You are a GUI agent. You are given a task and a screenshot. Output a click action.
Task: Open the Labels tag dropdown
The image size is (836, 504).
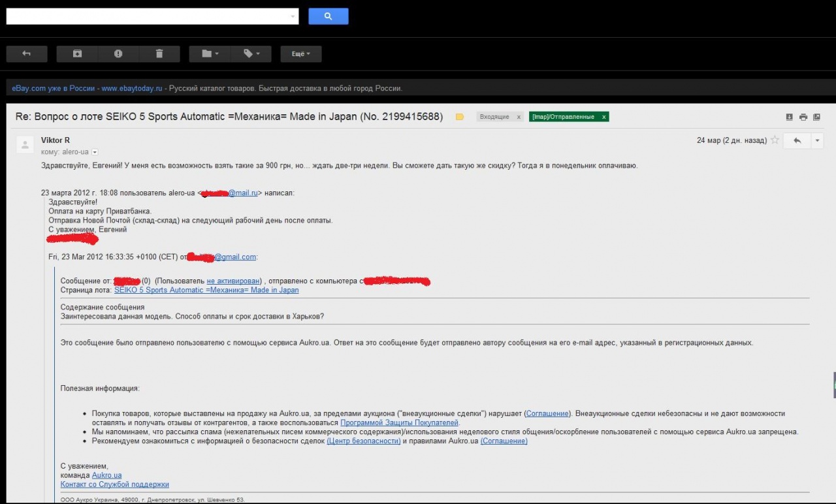tap(251, 54)
